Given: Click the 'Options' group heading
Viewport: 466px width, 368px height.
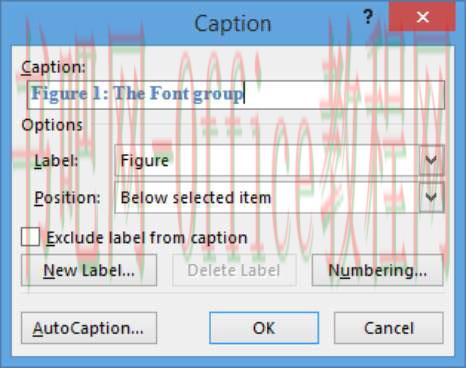Looking at the screenshot, I should (52, 125).
